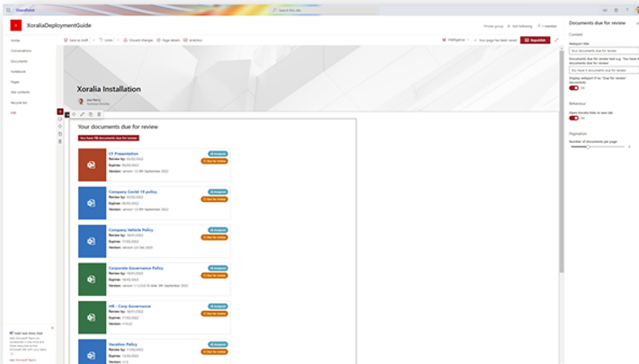Click the move web part icon
639x364 pixels.
click(x=74, y=114)
